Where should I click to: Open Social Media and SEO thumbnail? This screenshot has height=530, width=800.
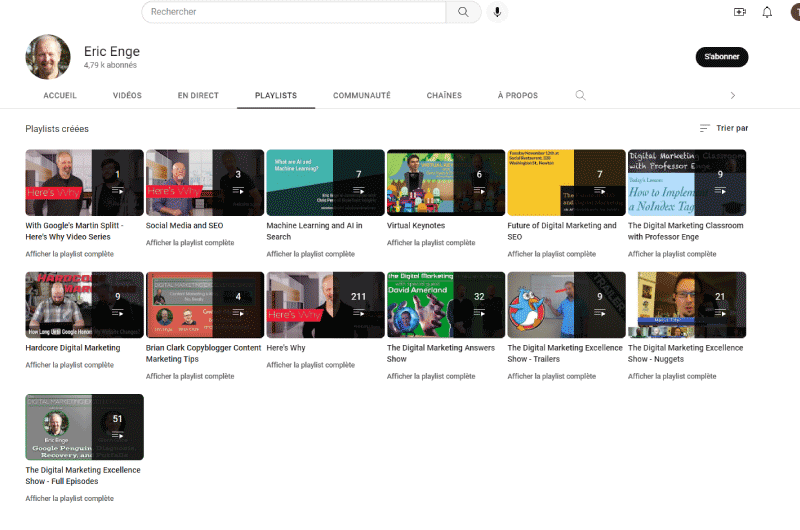point(205,183)
